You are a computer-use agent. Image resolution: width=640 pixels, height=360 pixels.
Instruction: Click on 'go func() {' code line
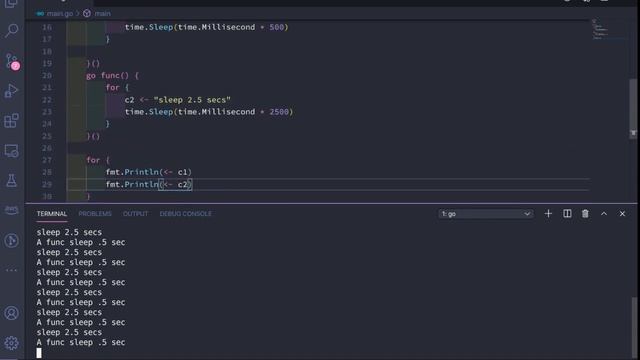(112, 76)
